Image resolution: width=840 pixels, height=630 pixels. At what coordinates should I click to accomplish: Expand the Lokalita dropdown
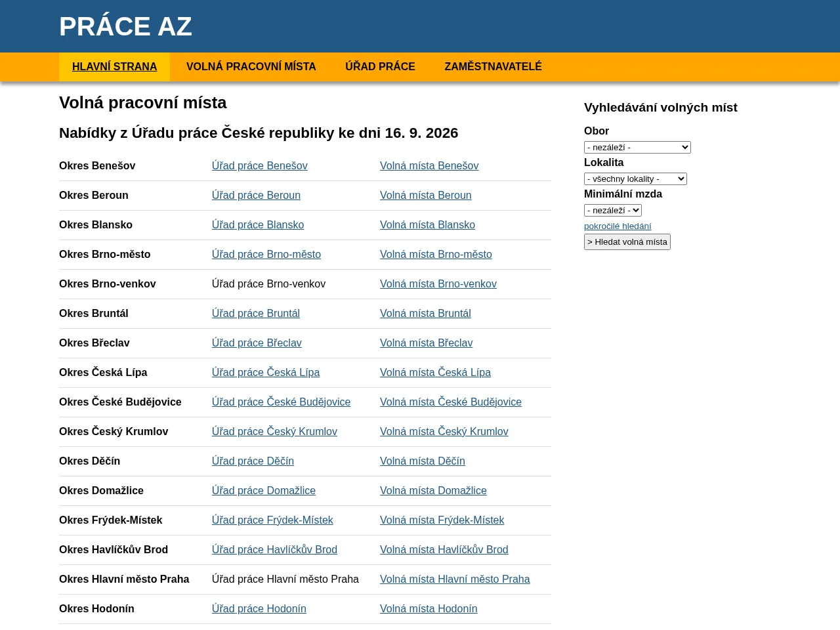click(x=635, y=179)
